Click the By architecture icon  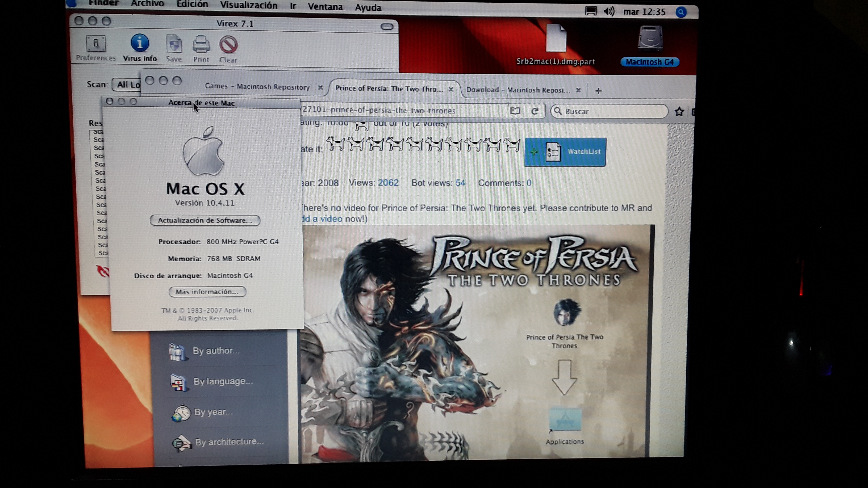(182, 443)
